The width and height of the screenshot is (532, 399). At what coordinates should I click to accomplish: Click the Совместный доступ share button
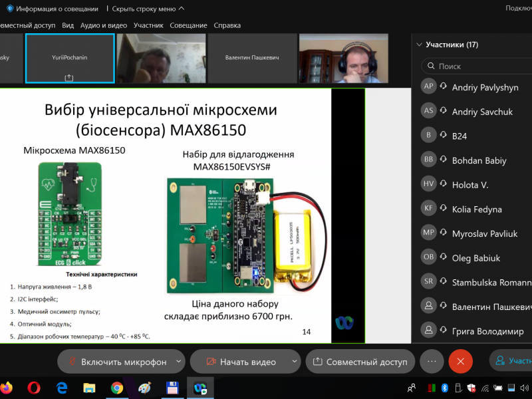click(360, 362)
